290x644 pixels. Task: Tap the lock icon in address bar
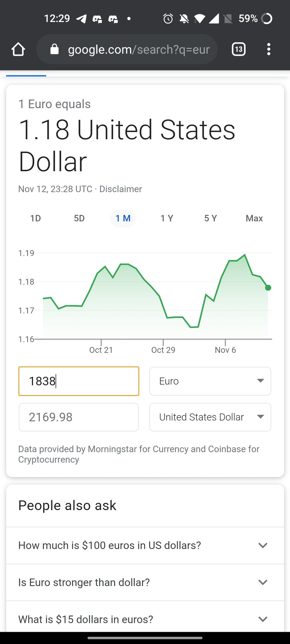click(x=54, y=49)
